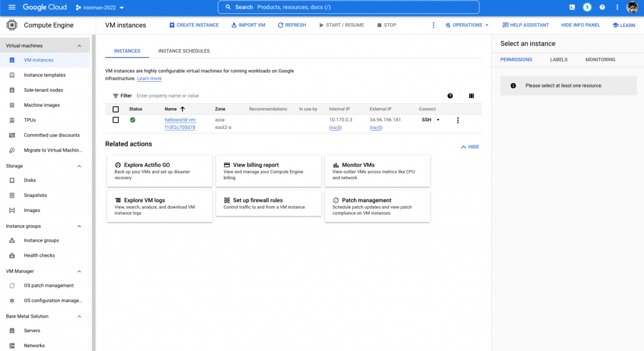This screenshot has height=351, width=644.
Task: Click the search products and resources field
Action: (x=348, y=7)
